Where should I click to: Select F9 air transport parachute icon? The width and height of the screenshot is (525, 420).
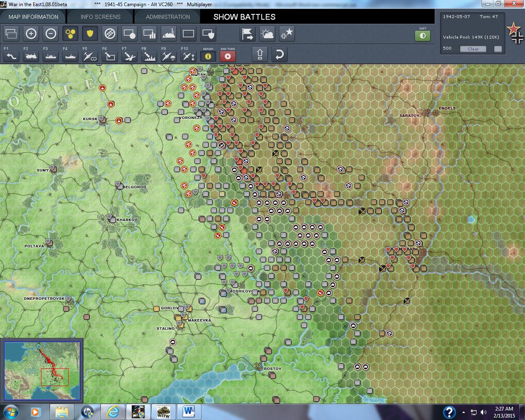click(169, 56)
